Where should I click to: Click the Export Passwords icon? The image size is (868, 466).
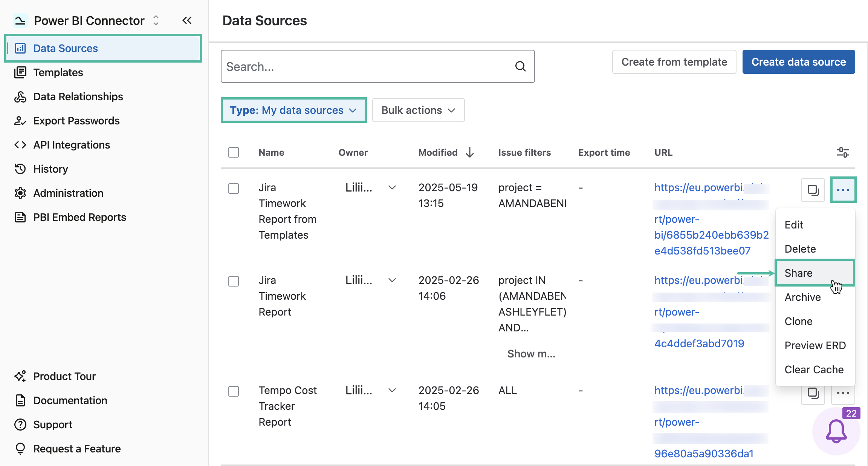coord(20,121)
